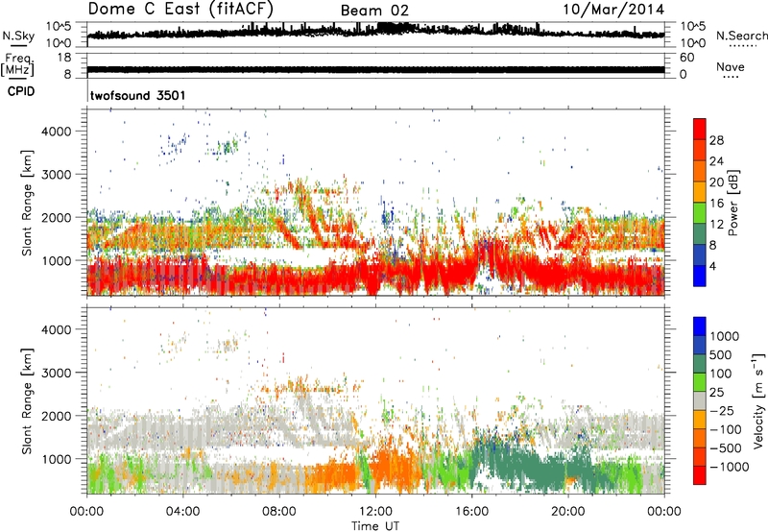Select the 4–8 dB dark blue Power swatch

click(x=700, y=254)
